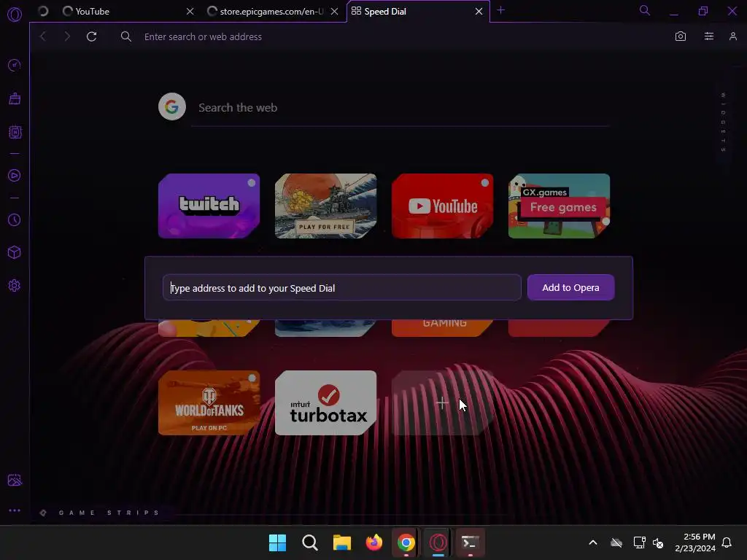Take a snapshot with camera icon

point(681,36)
